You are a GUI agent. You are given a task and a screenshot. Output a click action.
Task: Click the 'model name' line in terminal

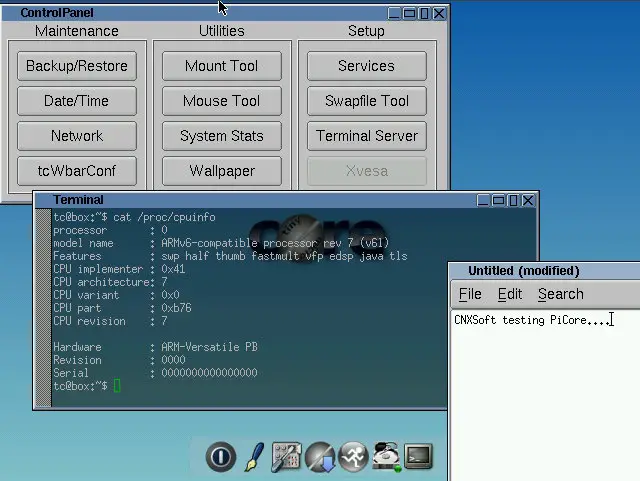pos(221,243)
